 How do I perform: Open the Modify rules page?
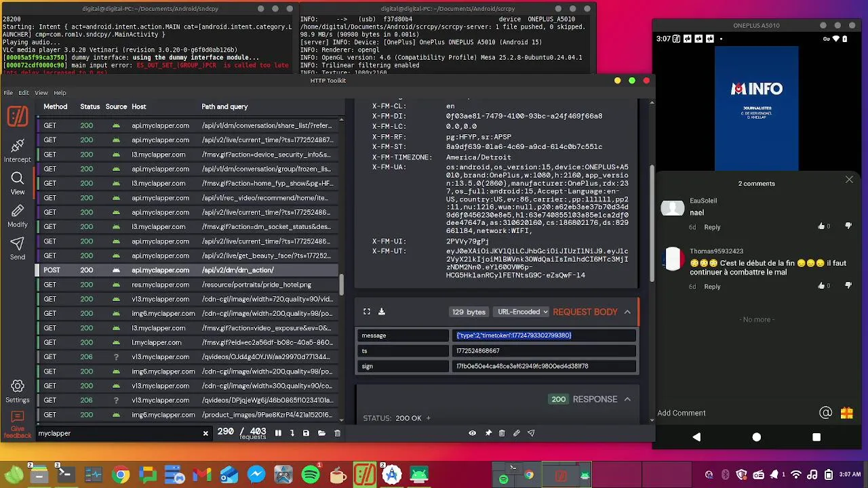[x=18, y=216]
